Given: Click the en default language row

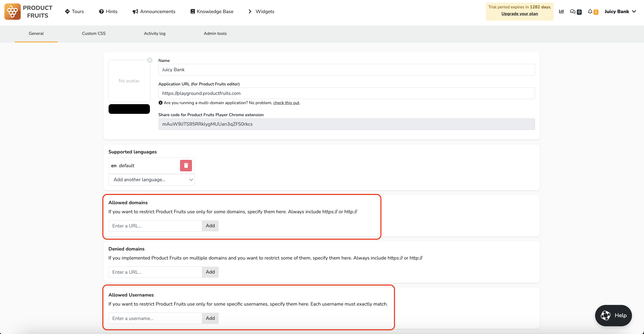Looking at the screenshot, I should click(151, 166).
